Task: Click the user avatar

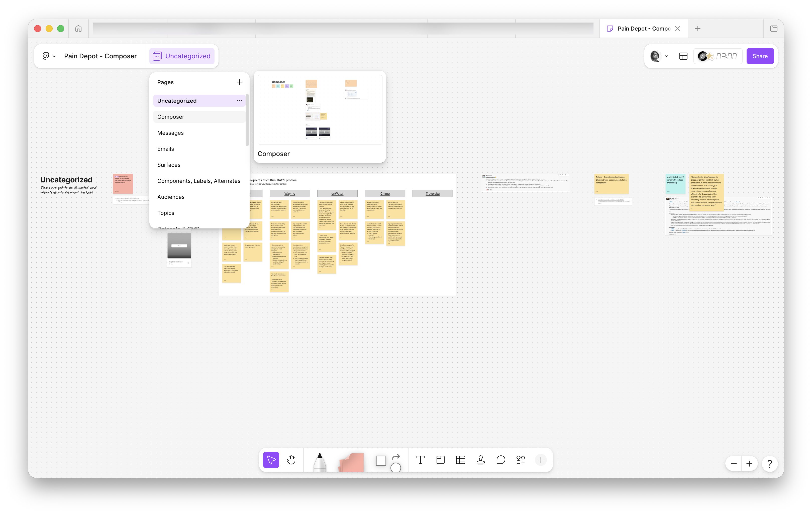Action: 655,56
